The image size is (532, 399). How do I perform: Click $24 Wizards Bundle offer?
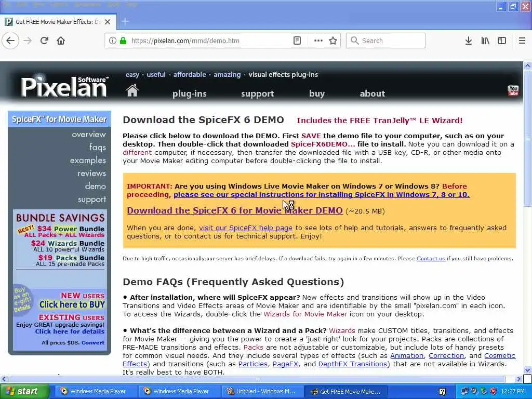68,243
